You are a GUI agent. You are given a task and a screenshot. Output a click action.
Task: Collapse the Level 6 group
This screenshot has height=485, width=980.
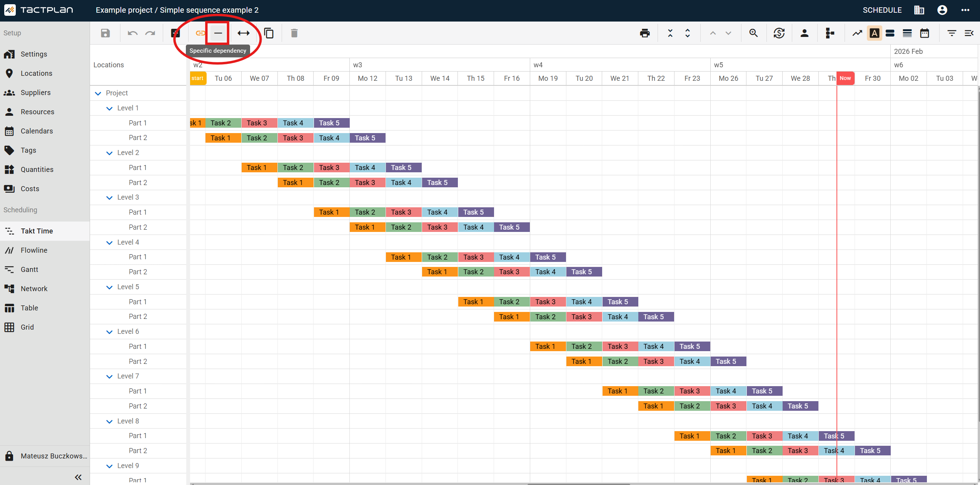[109, 332]
